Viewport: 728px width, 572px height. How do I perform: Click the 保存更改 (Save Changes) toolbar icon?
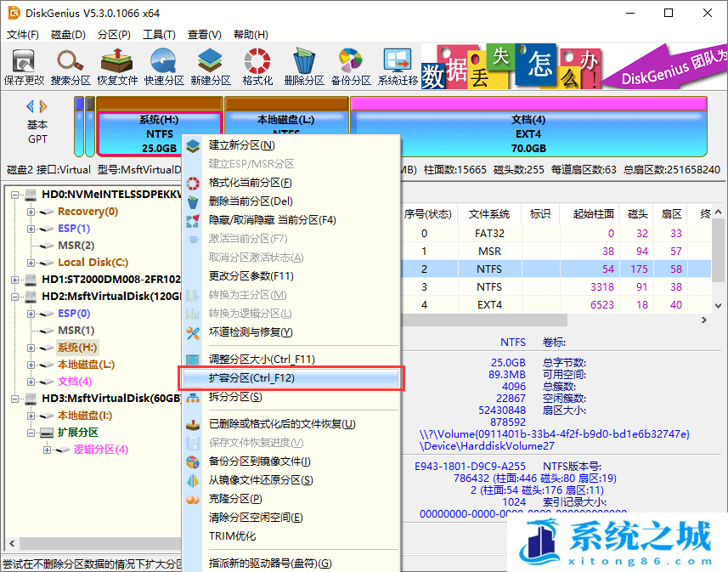(24, 66)
